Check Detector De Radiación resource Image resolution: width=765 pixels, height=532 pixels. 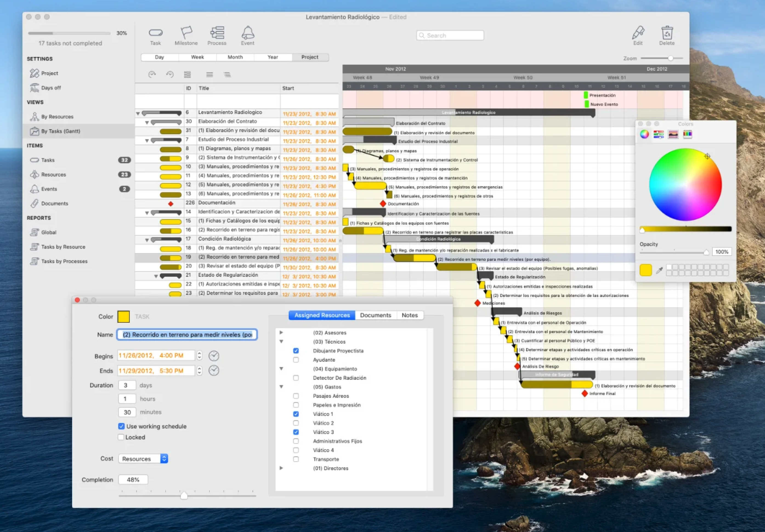tap(296, 378)
